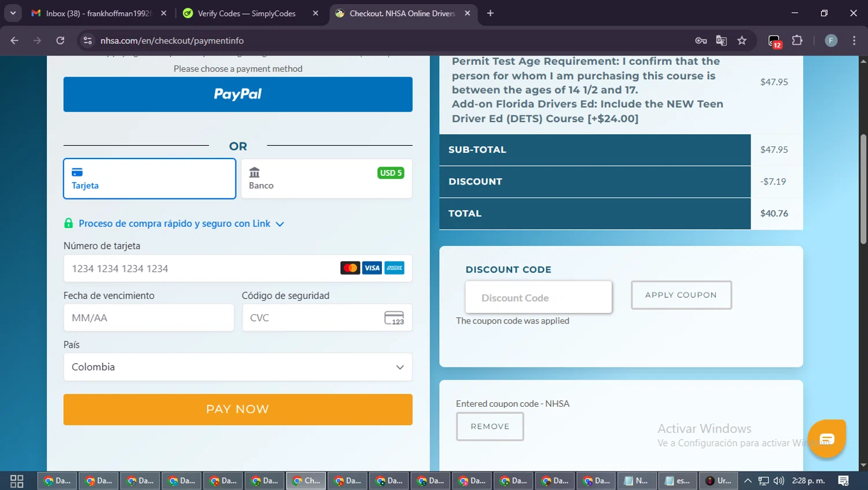Click the SUB-TOTAL row label

coord(477,150)
